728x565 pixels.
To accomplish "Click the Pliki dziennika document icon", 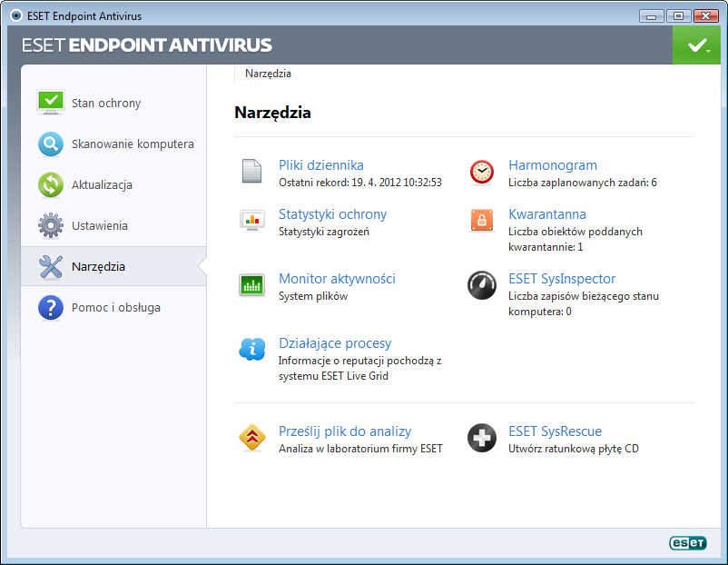I will pos(251,171).
